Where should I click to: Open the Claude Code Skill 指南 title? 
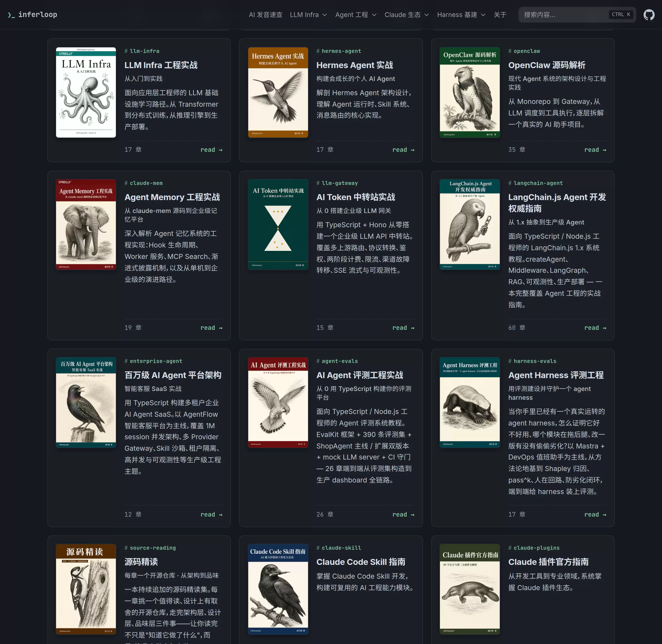coord(361,562)
